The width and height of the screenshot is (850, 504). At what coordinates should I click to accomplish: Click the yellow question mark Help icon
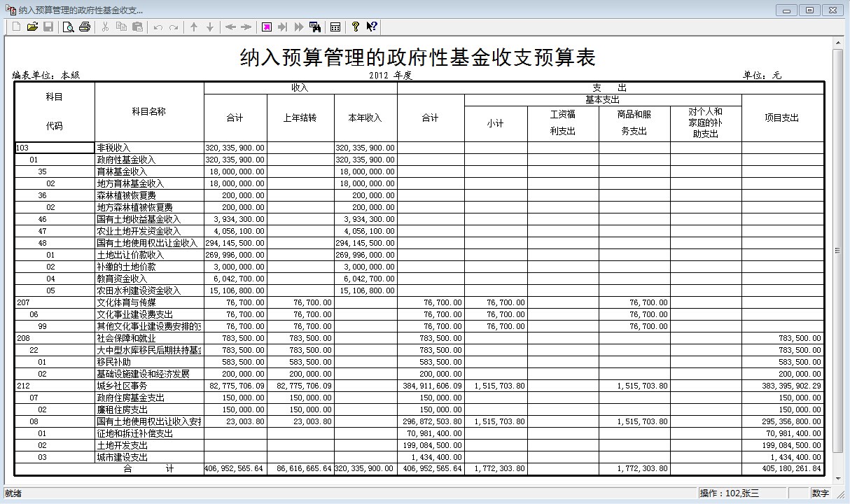(x=356, y=27)
